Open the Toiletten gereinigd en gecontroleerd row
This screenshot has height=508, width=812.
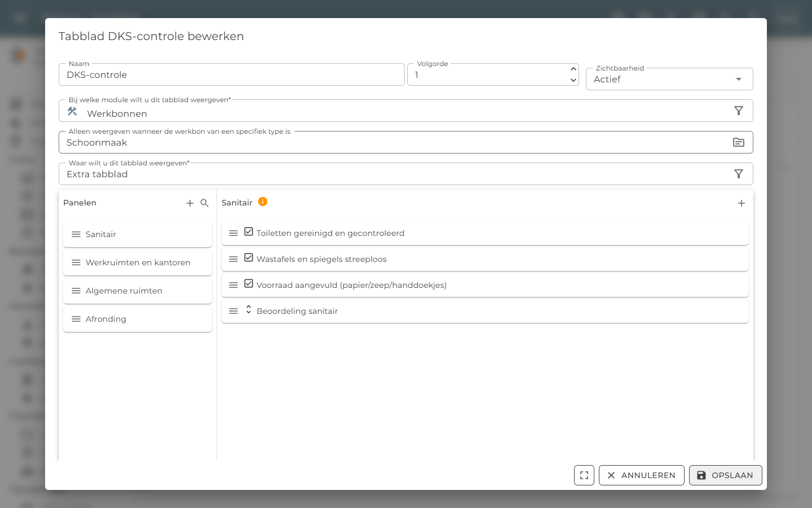click(x=485, y=233)
